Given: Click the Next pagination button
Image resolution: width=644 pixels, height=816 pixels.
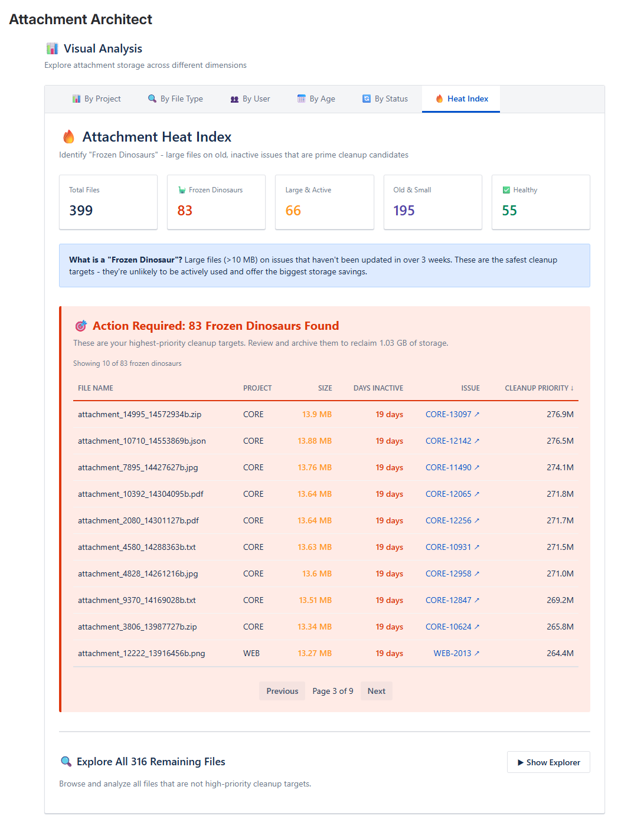Looking at the screenshot, I should 376,690.
